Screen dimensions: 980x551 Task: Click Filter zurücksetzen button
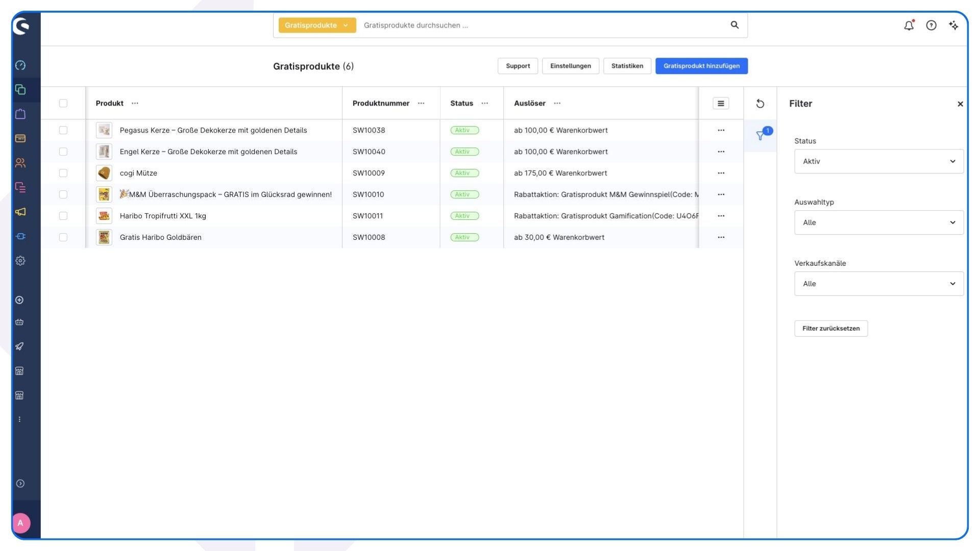pyautogui.click(x=831, y=329)
